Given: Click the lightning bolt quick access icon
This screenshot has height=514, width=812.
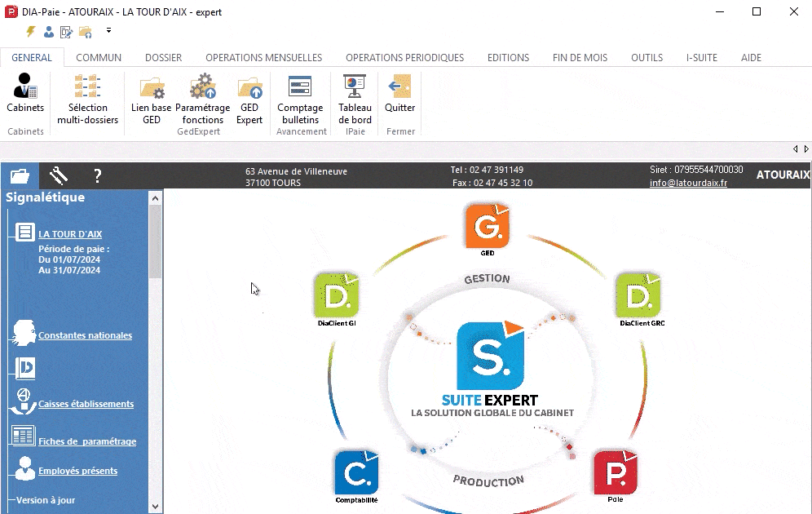Looking at the screenshot, I should tap(30, 32).
